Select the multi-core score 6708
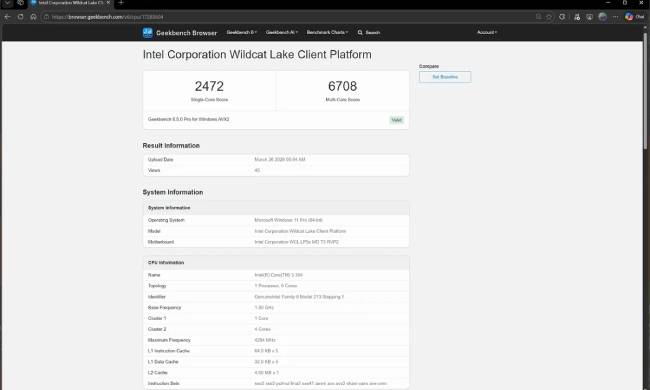 pos(342,86)
